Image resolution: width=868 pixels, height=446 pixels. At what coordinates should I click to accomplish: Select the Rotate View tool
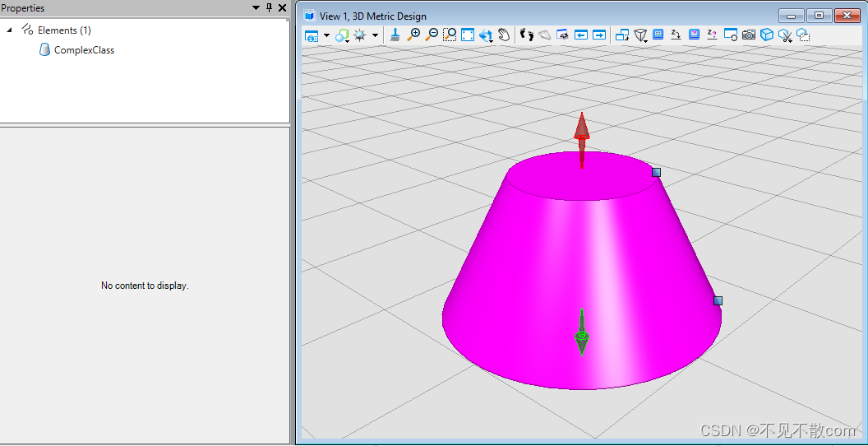(x=486, y=35)
